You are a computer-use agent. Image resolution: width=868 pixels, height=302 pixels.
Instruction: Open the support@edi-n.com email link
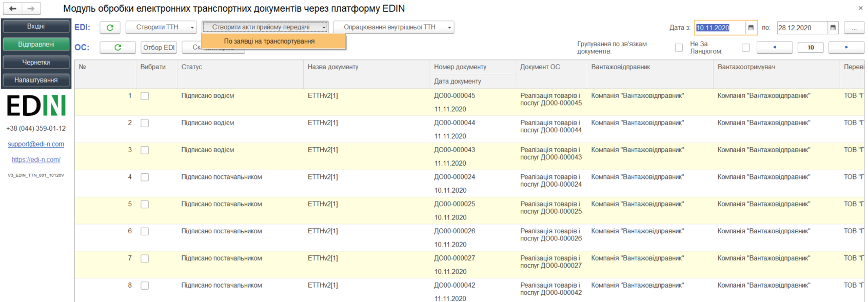click(x=36, y=144)
